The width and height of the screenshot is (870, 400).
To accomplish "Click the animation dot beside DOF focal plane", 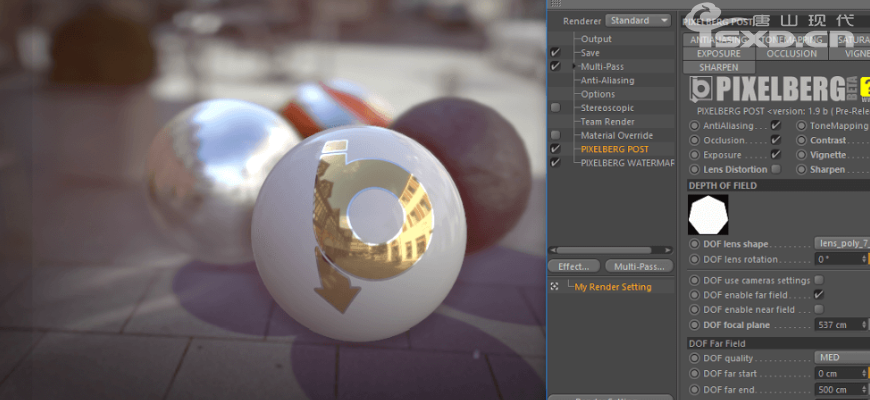I will (x=694, y=325).
